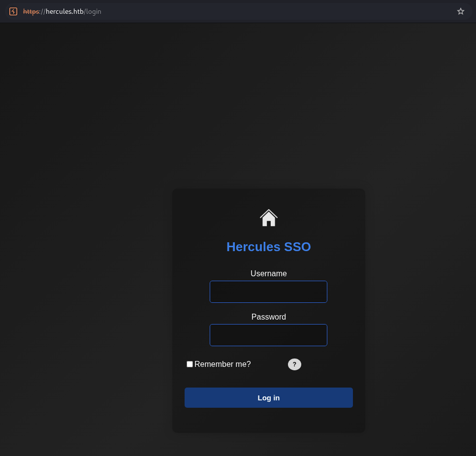
Task: Open the question mark help bubble
Action: pos(294,364)
